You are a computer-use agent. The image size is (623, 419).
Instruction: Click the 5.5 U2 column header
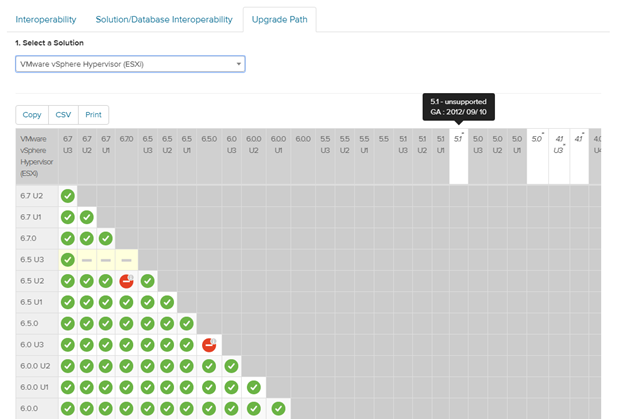click(x=344, y=156)
